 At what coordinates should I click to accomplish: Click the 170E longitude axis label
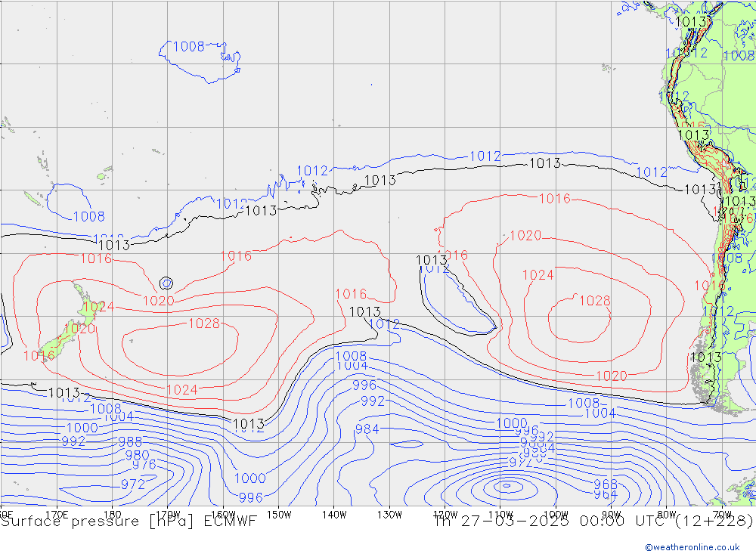(57, 515)
